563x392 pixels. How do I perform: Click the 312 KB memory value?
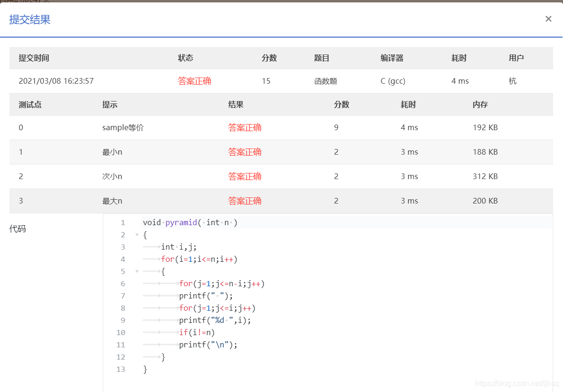[485, 176]
